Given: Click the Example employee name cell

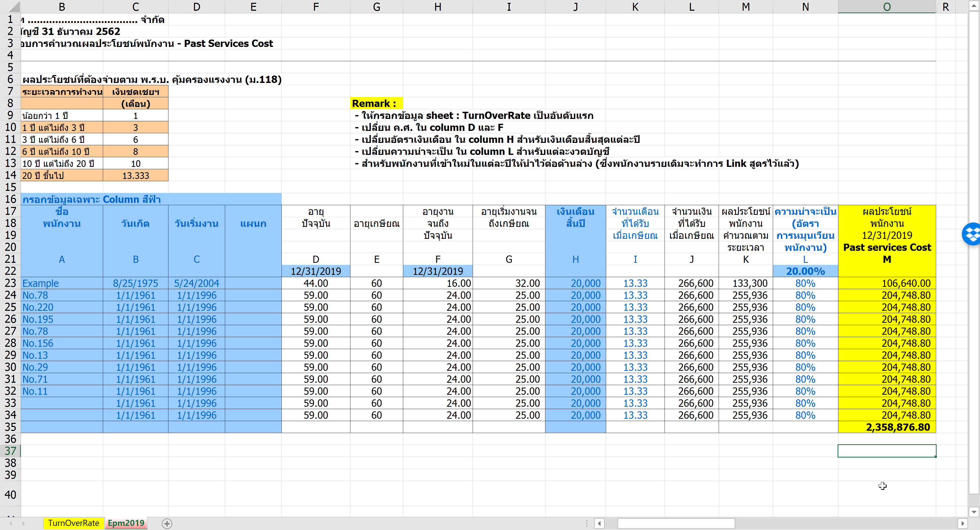Looking at the screenshot, I should tap(62, 283).
